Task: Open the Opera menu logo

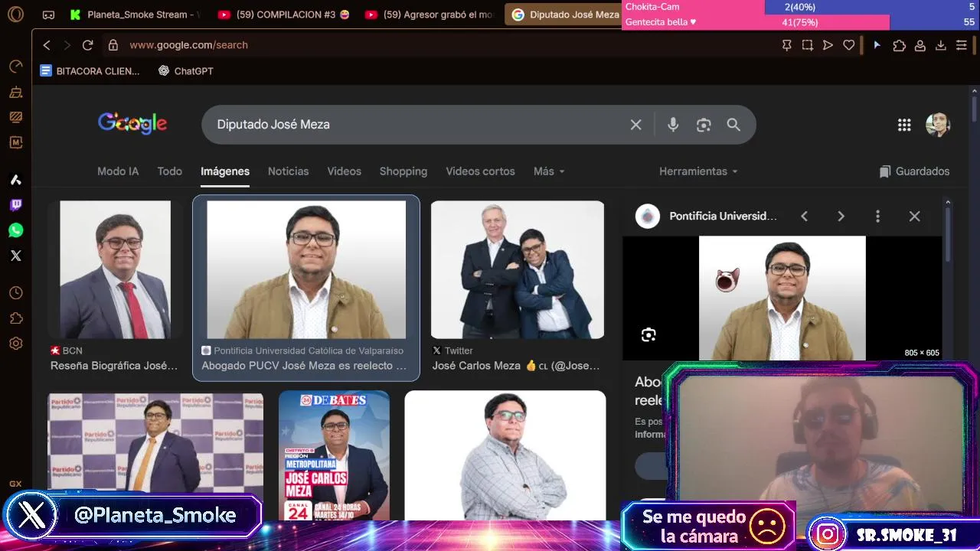Action: point(15,15)
